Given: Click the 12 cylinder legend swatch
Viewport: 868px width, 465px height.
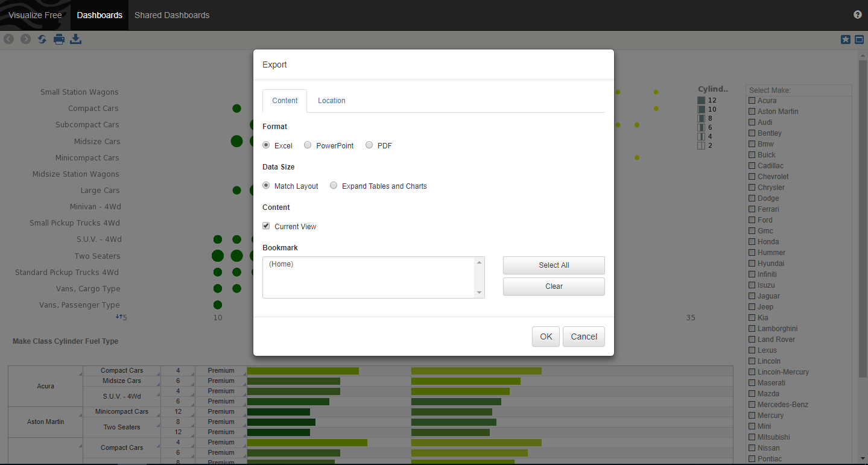Looking at the screenshot, I should pos(701,100).
